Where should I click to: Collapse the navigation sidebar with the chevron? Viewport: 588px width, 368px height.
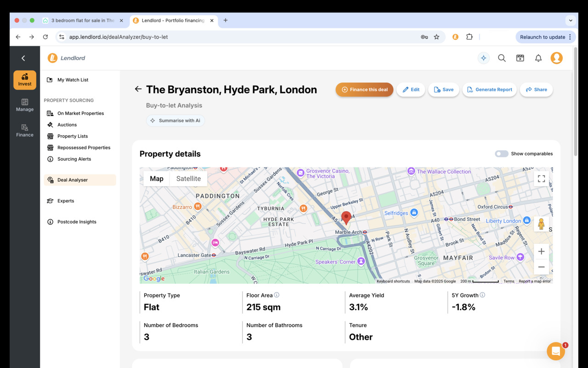click(x=23, y=58)
